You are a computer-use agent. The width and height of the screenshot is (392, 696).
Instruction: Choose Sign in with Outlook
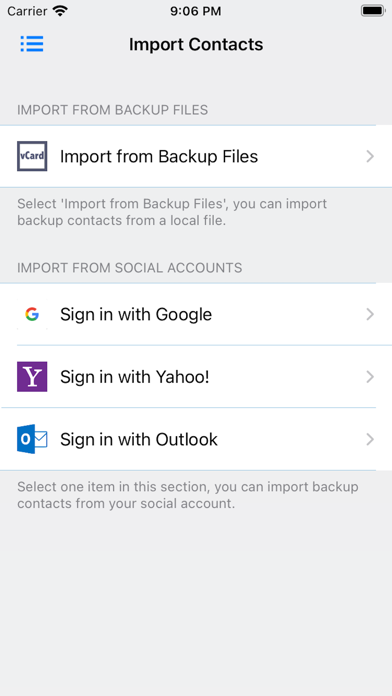pyautogui.click(x=196, y=439)
